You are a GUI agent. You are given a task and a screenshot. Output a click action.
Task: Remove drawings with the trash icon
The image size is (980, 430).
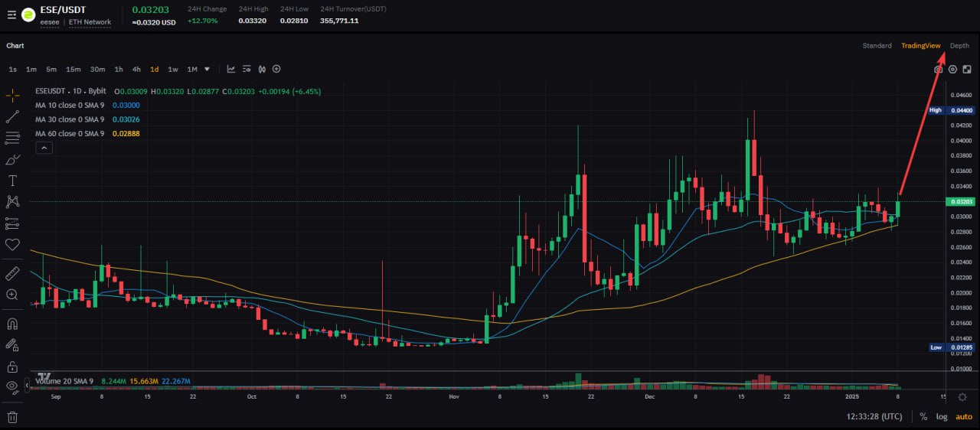(12, 417)
